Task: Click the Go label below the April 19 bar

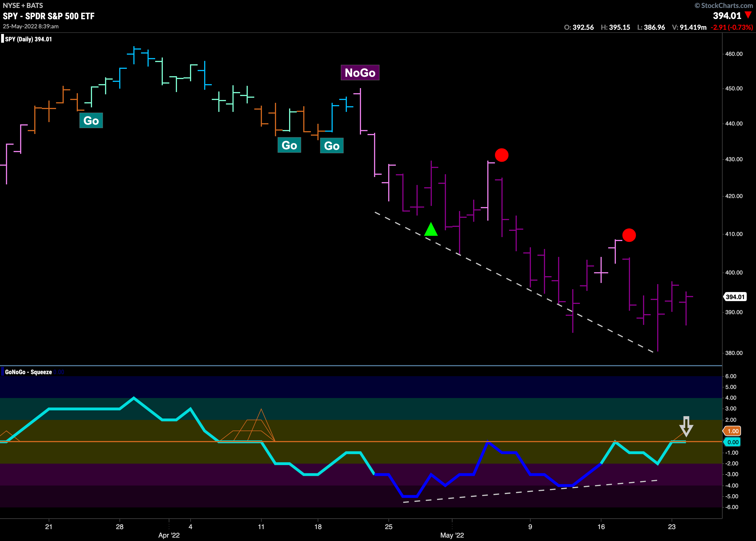Action: coord(332,146)
